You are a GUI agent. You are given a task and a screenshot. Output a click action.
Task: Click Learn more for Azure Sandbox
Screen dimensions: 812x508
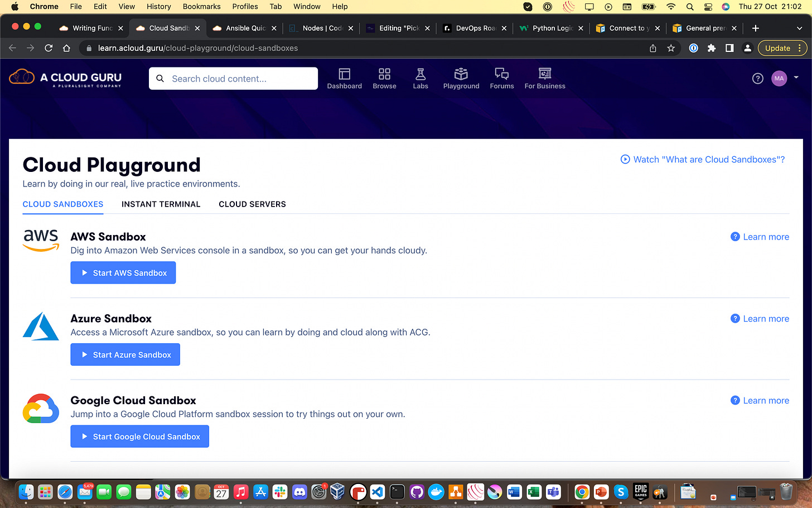760,319
